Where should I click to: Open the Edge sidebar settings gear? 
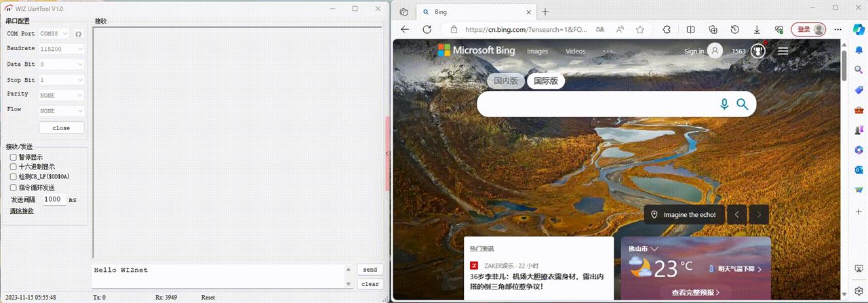(x=859, y=291)
